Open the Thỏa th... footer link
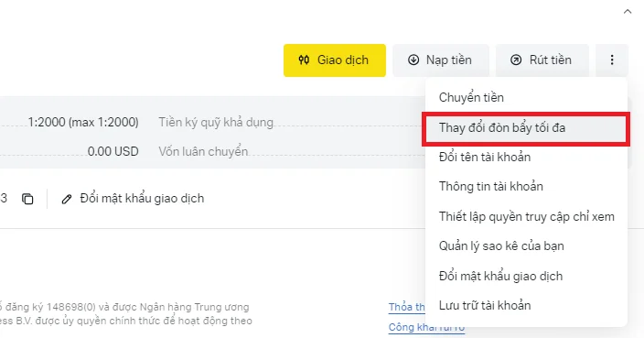Screen dimensions: 644x338 406,307
